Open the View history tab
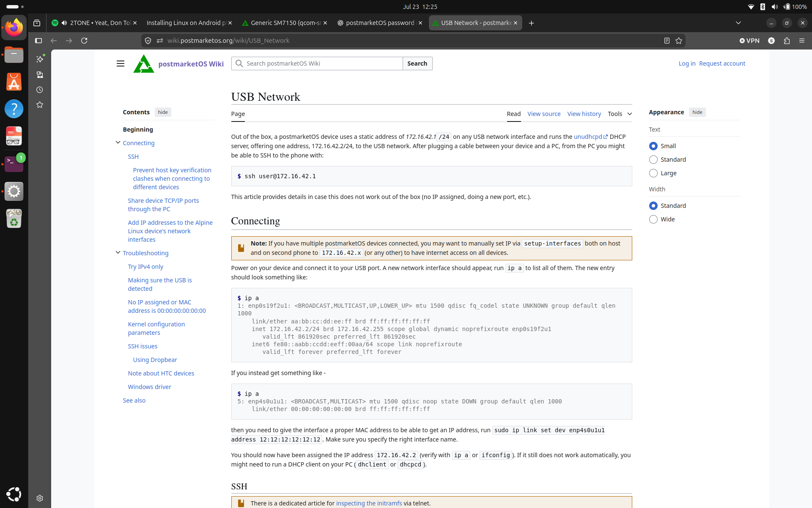This screenshot has width=812, height=508. tap(584, 114)
